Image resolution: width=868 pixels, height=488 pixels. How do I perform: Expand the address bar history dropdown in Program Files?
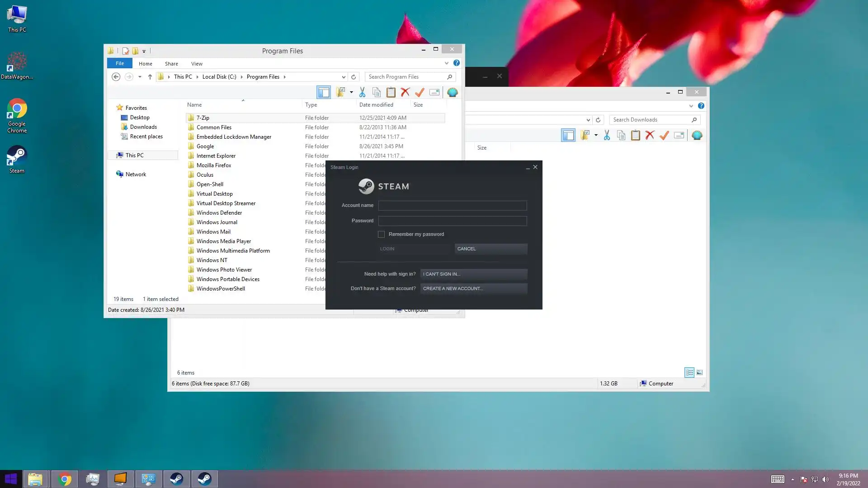[344, 77]
